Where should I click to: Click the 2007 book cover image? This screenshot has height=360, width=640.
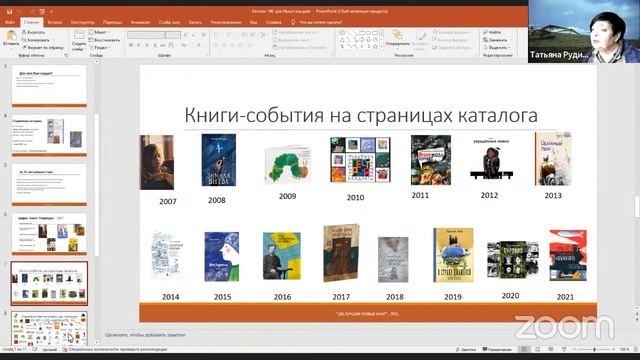(x=157, y=162)
